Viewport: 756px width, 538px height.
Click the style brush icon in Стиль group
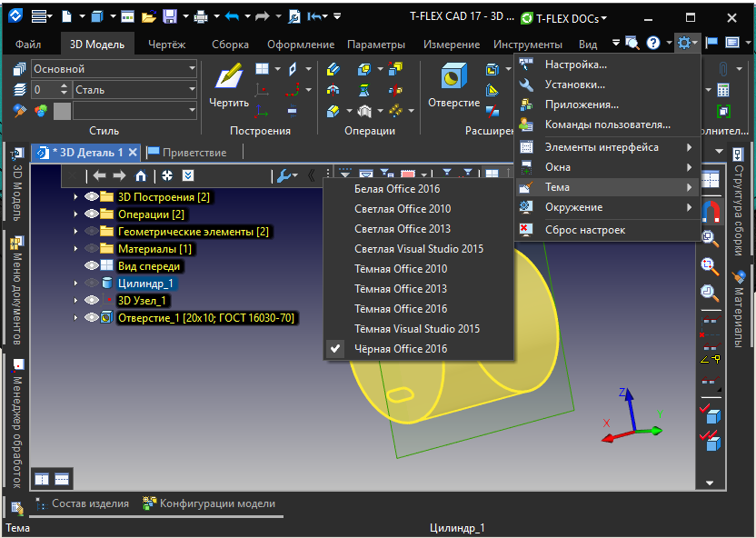19,111
